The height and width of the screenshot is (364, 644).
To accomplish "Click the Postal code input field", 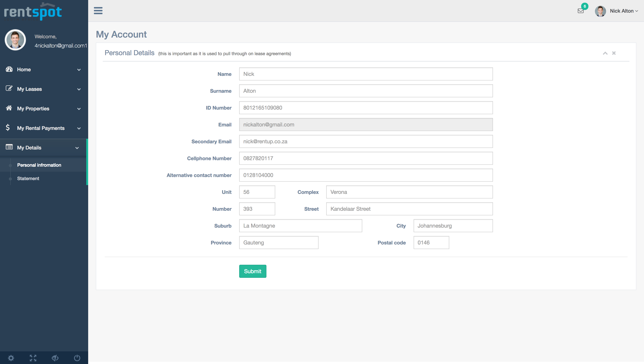I will click(431, 243).
